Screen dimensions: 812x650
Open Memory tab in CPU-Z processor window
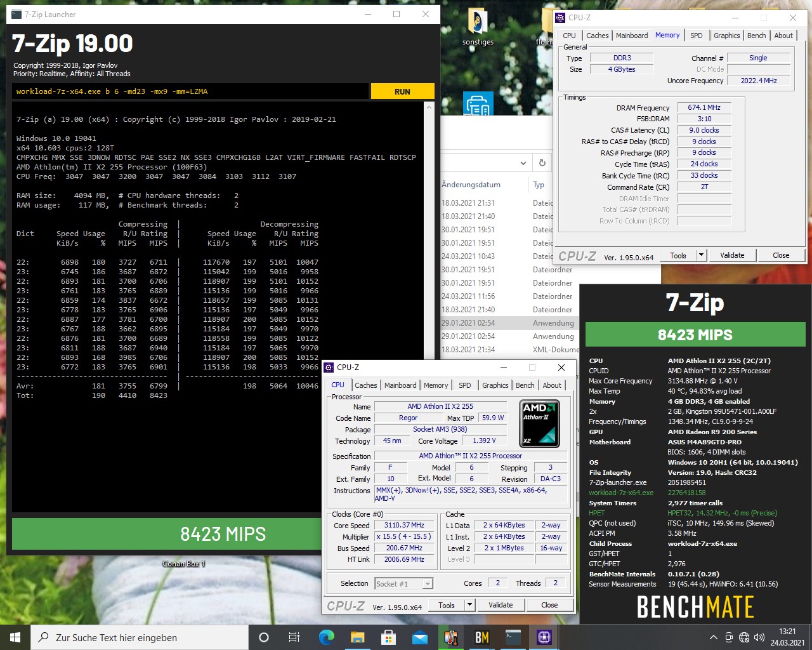(436, 385)
